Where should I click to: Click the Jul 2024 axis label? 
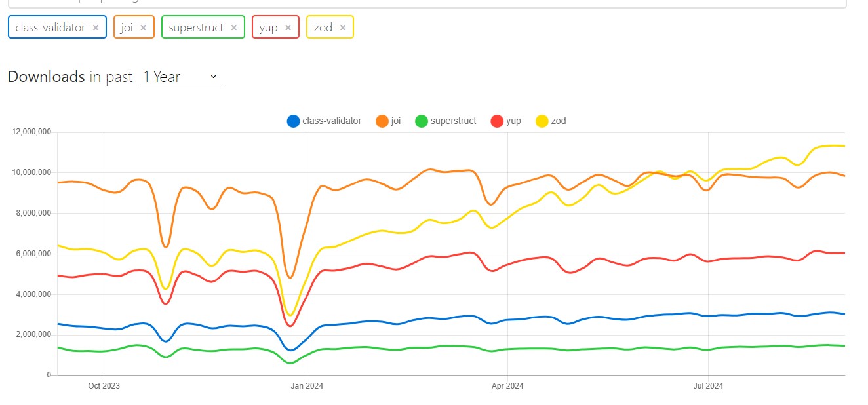708,386
